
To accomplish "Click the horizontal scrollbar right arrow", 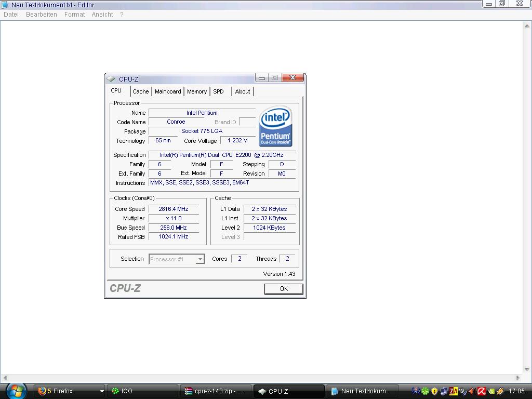I will (518, 378).
